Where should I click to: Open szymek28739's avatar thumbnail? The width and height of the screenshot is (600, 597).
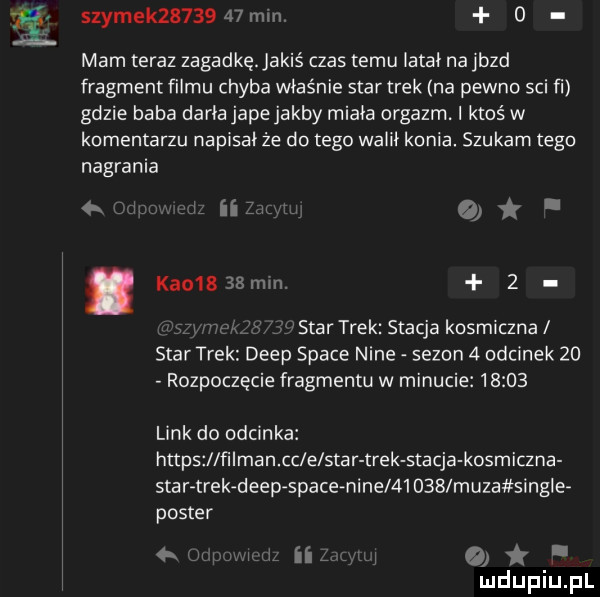[34, 23]
